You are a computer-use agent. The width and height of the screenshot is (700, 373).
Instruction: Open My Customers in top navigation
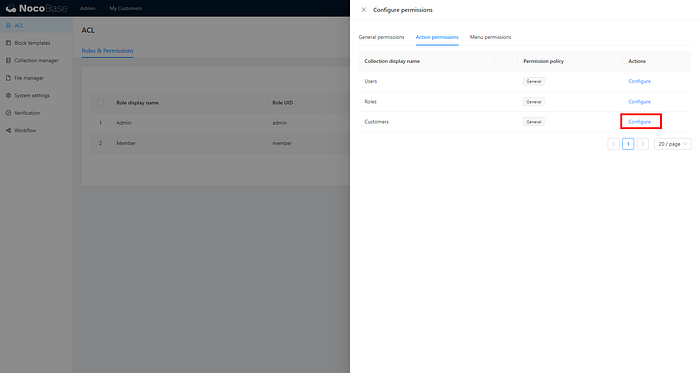(x=126, y=8)
